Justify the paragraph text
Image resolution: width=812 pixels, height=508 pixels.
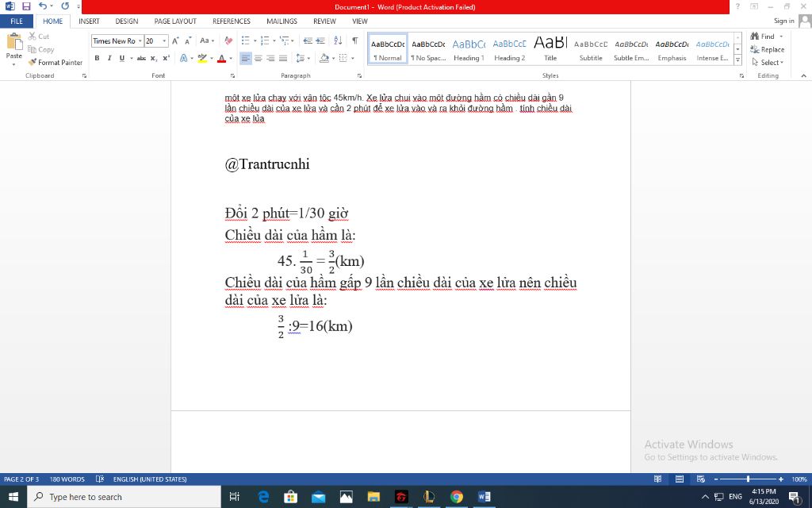tap(283, 58)
